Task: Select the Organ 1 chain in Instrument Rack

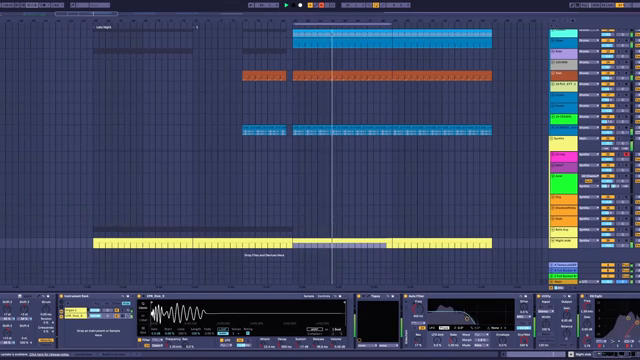Action: tap(76, 310)
